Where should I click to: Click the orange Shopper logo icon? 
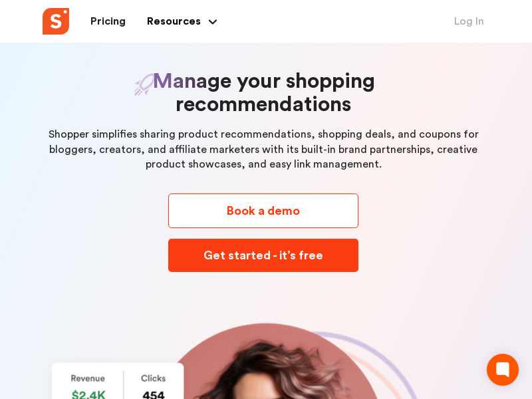tap(56, 21)
